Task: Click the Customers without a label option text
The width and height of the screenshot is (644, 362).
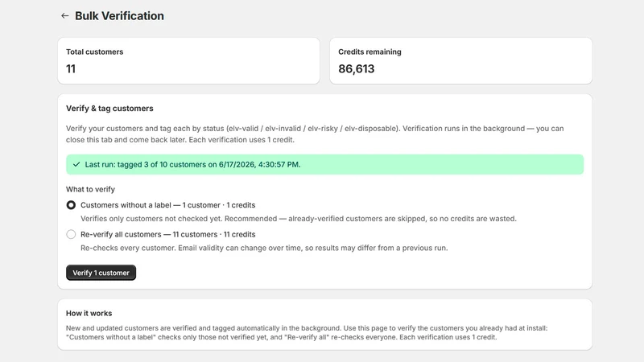Action: [x=168, y=205]
